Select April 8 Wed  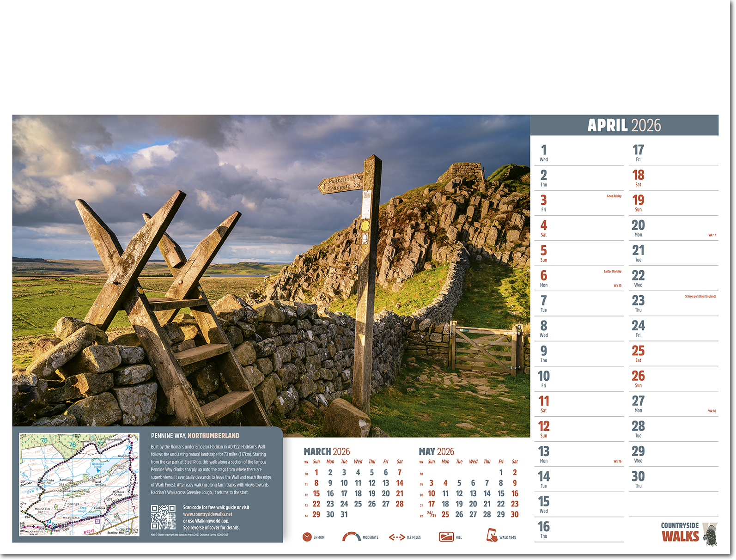544,329
